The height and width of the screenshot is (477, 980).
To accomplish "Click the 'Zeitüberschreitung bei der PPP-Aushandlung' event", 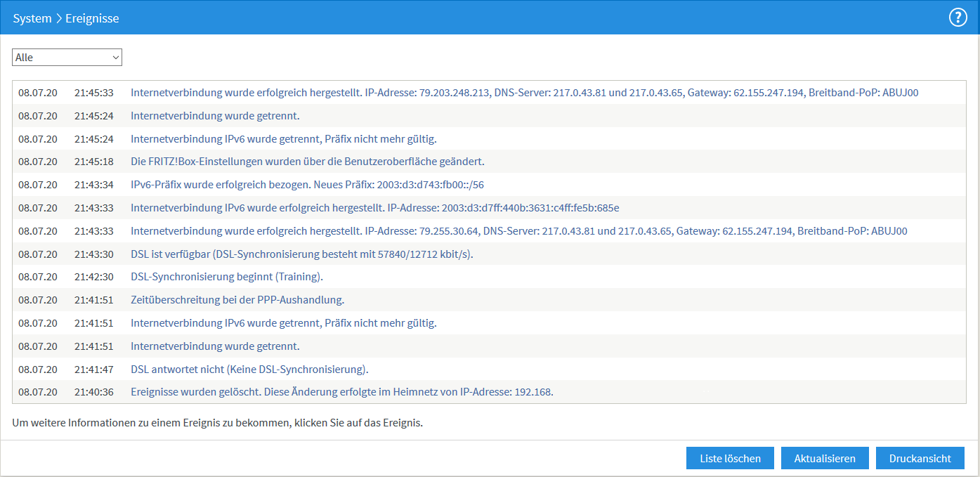I will (237, 300).
